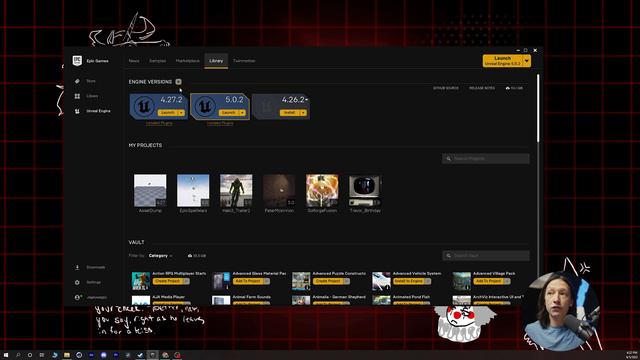Click the Advanced Vehicle System thumbnail
Screen dimensions: 640x360
click(381, 281)
